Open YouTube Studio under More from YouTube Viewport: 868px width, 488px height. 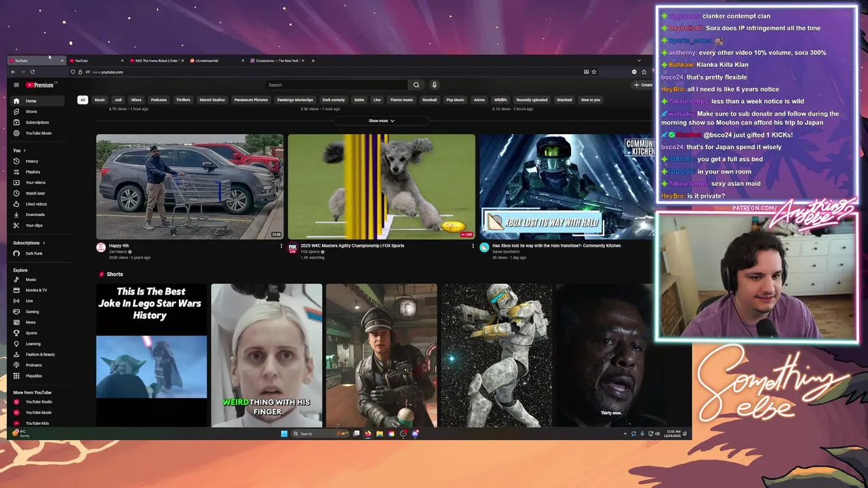click(x=38, y=402)
